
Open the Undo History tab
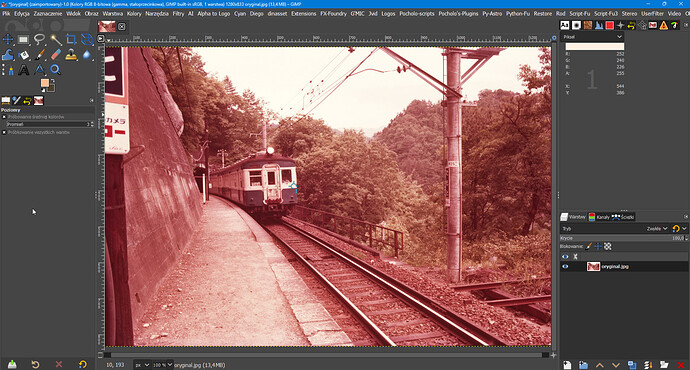[27, 101]
